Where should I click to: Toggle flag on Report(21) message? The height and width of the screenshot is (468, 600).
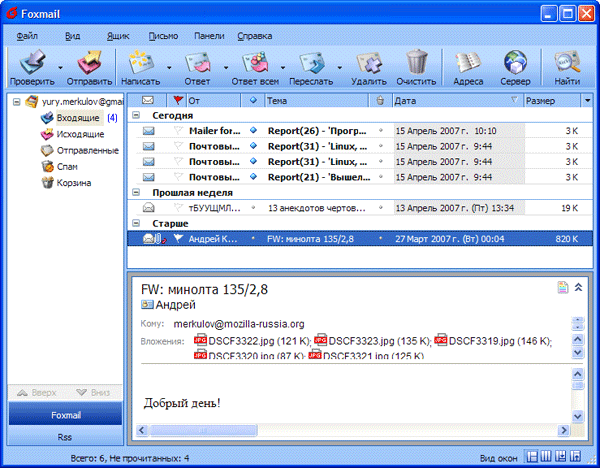point(178,177)
